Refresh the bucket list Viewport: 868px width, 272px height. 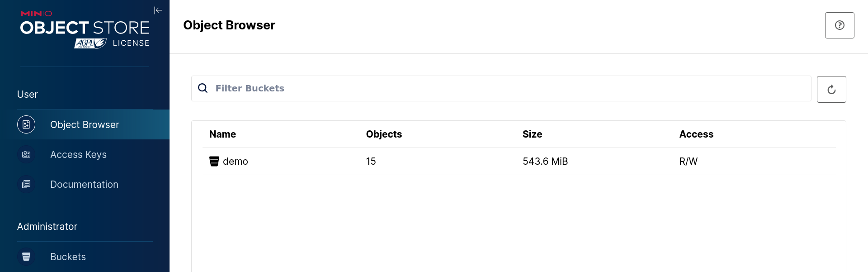tap(831, 90)
